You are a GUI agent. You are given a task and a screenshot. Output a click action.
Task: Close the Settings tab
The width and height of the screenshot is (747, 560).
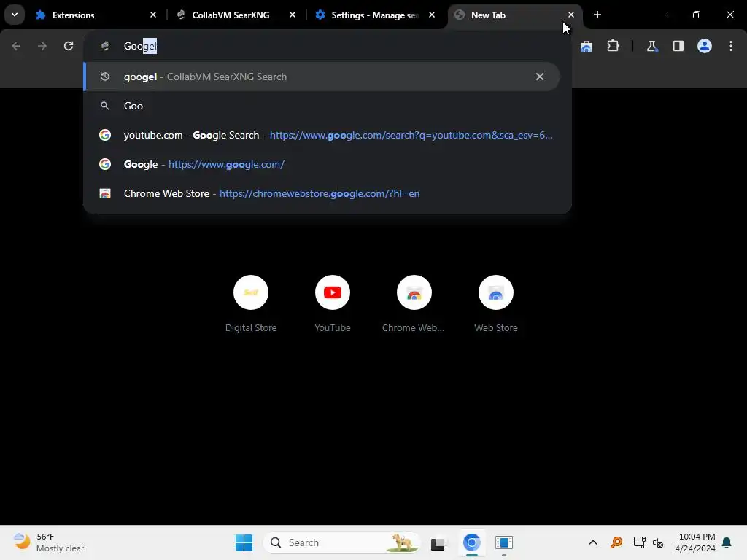click(432, 15)
